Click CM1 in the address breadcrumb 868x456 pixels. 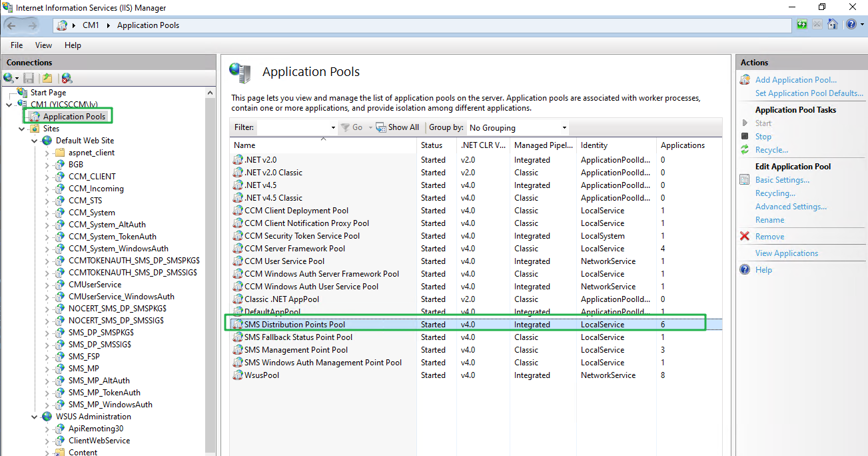(x=91, y=25)
